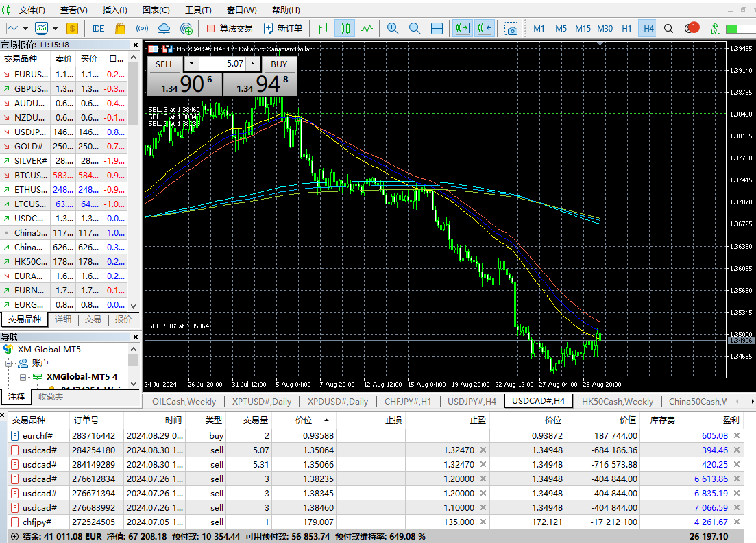Click the signal subscribe plus icon

186,28
